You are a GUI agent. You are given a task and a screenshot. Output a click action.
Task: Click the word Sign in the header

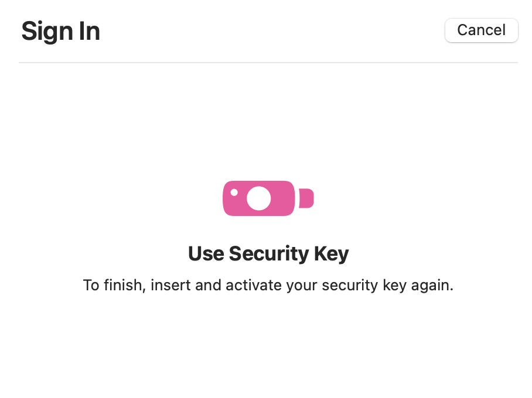pyautogui.click(x=47, y=32)
